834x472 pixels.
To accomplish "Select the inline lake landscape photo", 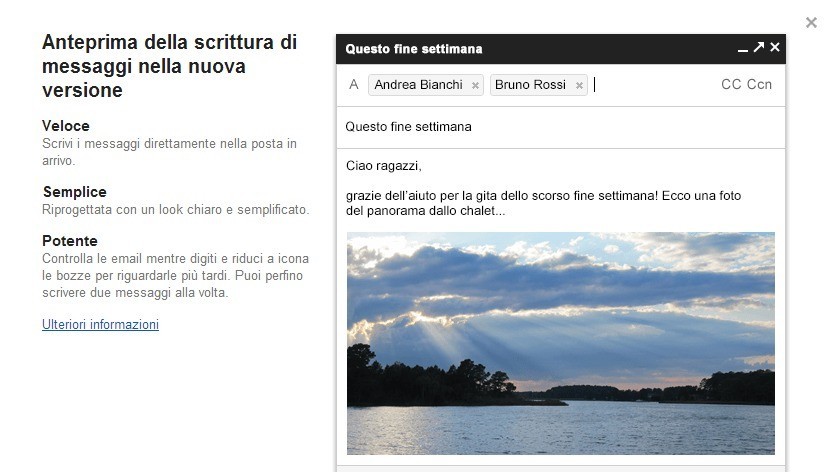I will 561,343.
